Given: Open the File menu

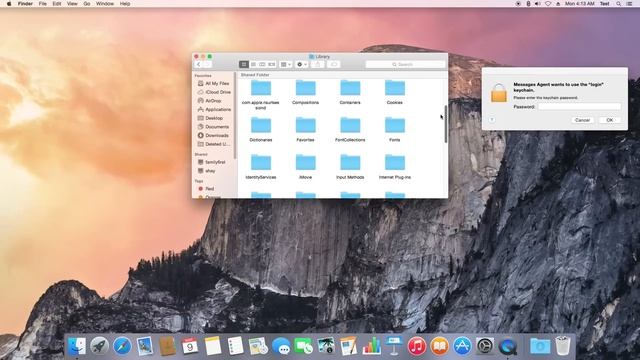Looking at the screenshot, I should (42, 4).
